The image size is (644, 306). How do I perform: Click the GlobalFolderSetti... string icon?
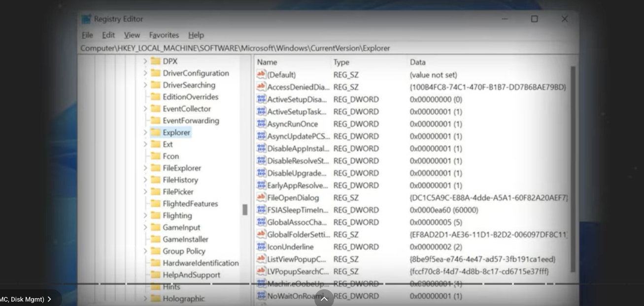coord(261,234)
